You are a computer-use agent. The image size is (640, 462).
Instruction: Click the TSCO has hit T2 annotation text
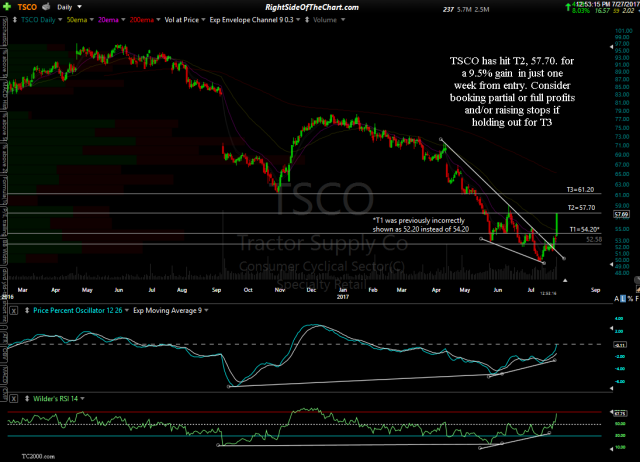(512, 91)
